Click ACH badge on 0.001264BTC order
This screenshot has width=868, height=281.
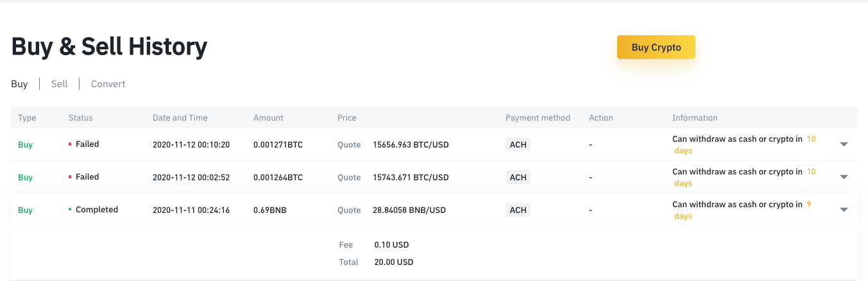coord(518,177)
